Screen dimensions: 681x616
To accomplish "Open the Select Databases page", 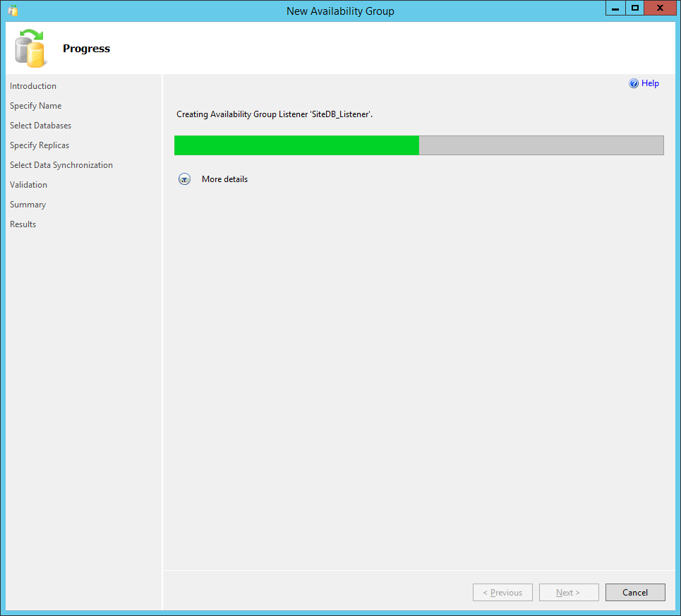I will 40,126.
